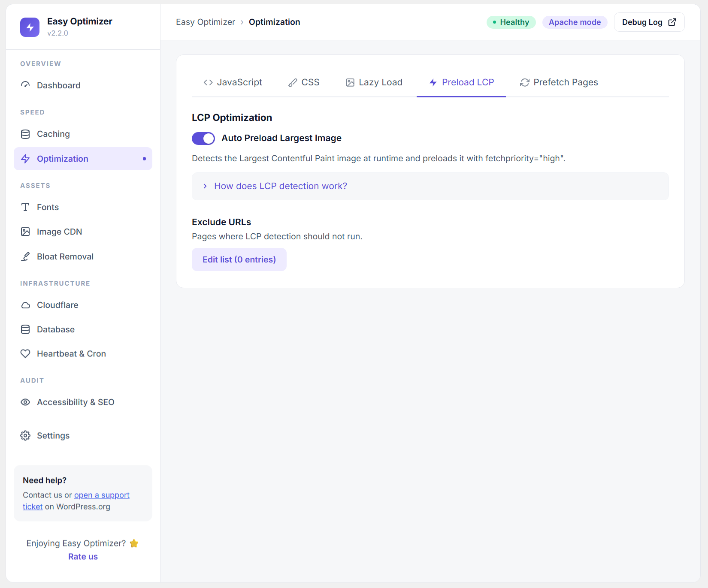Click the Bloat Removal brush icon
708x588 pixels.
pos(25,256)
